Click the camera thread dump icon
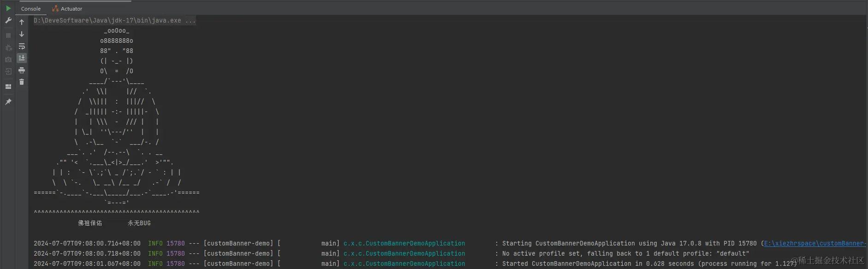868x269 pixels. tap(8, 59)
